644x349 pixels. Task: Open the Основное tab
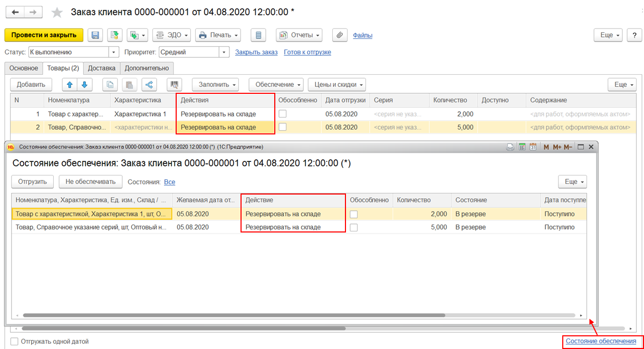24,68
